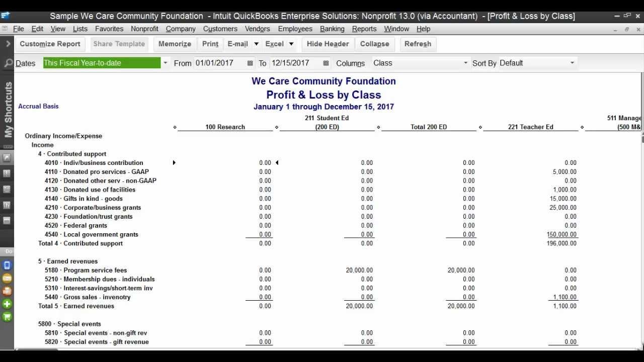The height and width of the screenshot is (362, 644).
Task: Select the 4010 · Indiv/business contribution row label
Action: tap(94, 163)
